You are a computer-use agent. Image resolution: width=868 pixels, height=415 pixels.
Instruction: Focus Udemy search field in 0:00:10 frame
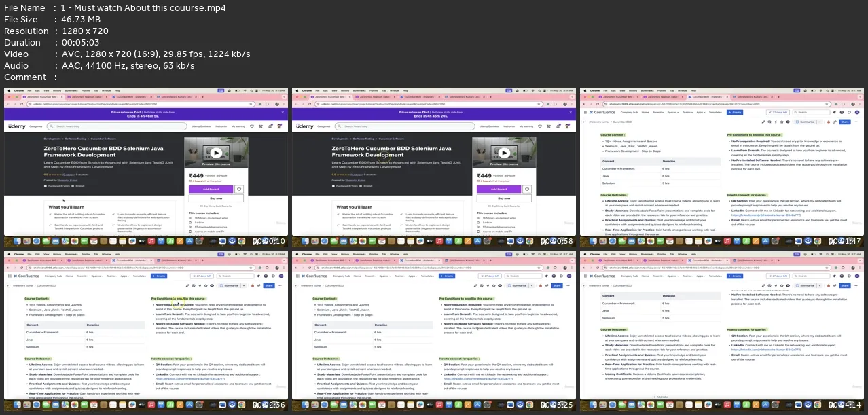click(117, 126)
